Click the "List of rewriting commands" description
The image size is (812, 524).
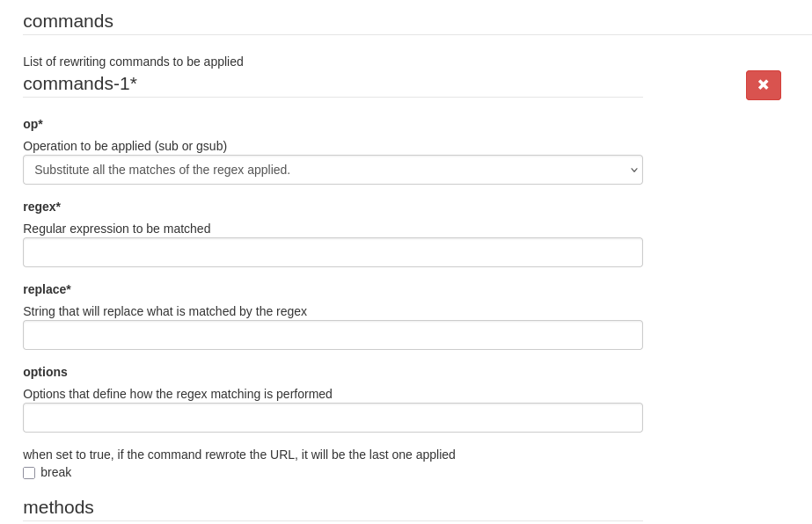[133, 62]
